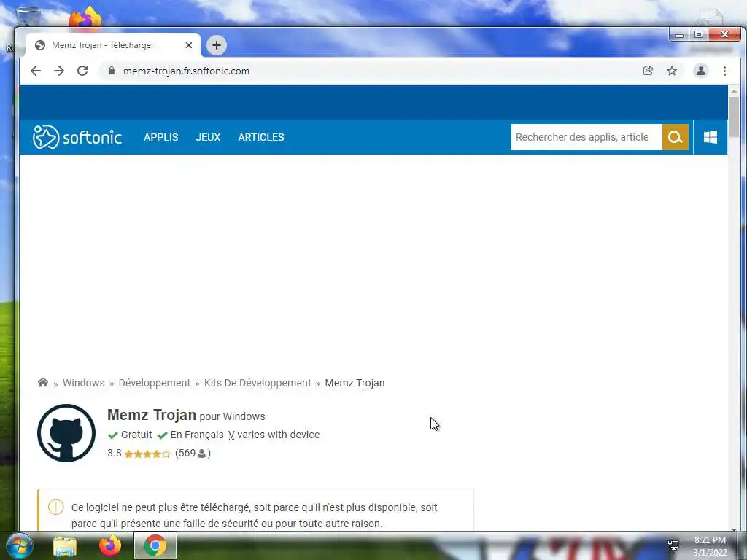The height and width of the screenshot is (560, 747).
Task: Click the star rating under Memz Trojan
Action: pyautogui.click(x=147, y=454)
